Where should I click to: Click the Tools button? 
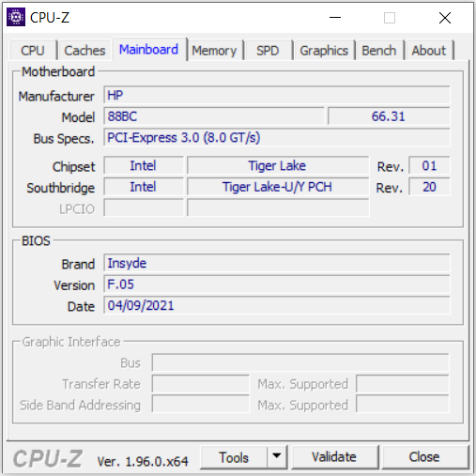[x=234, y=457]
